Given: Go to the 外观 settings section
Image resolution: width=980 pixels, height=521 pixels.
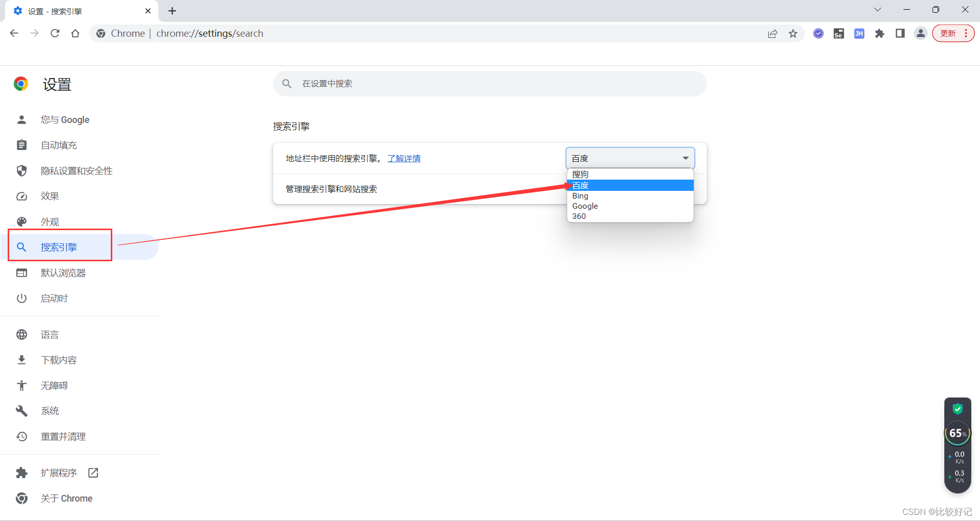Looking at the screenshot, I should [x=50, y=222].
